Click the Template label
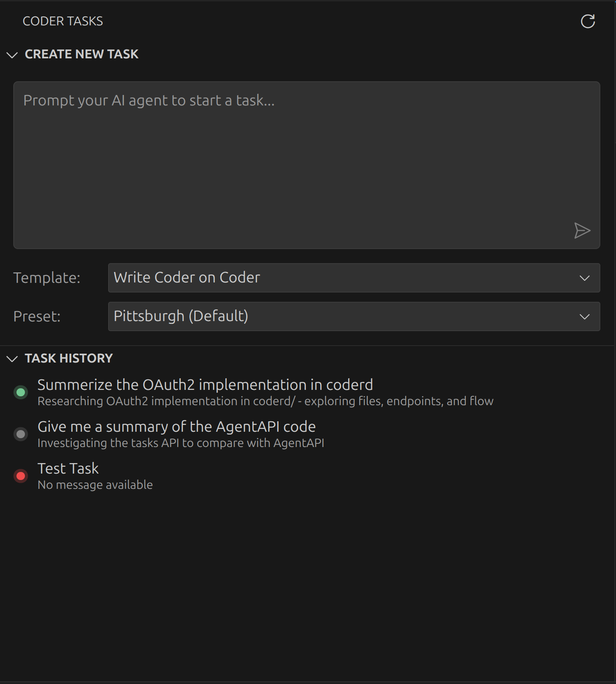The image size is (616, 684). pos(47,278)
